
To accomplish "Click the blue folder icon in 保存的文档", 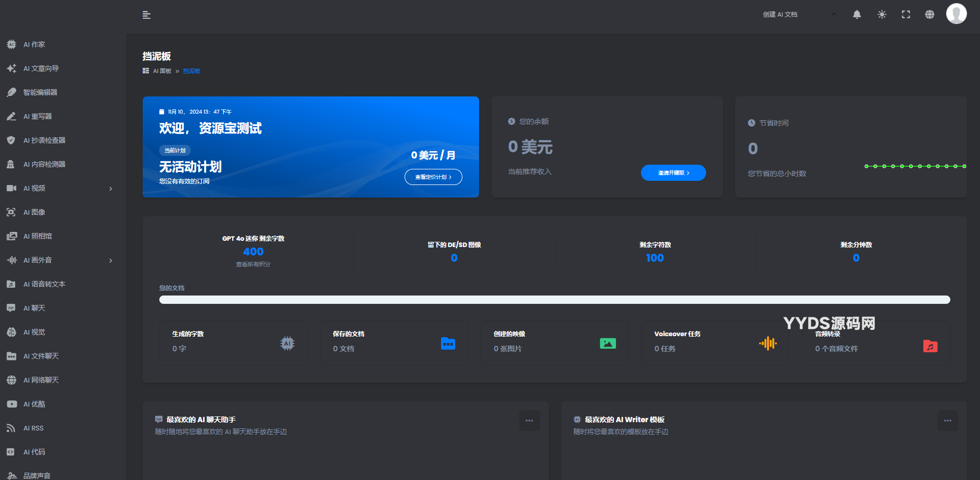I will click(448, 343).
